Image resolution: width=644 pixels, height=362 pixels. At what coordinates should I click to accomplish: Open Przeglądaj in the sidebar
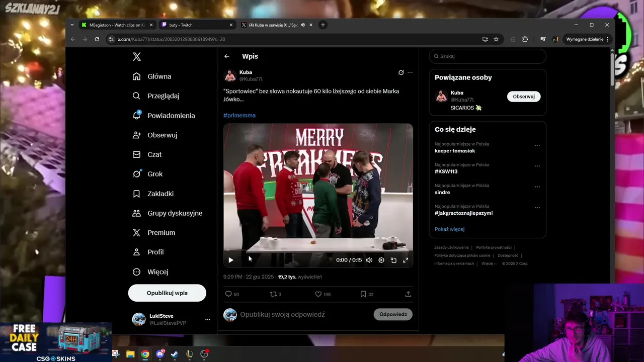coord(156,96)
